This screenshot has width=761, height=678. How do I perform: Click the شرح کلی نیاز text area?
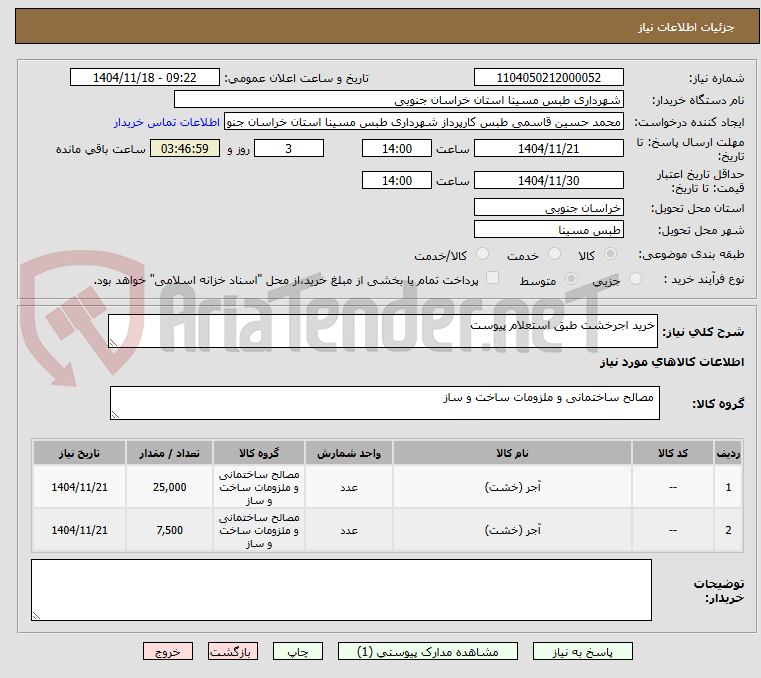pos(383,331)
